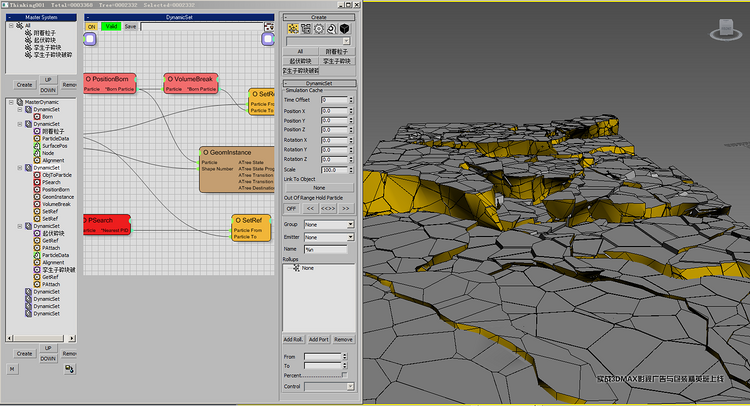Select the PositionBorn node in the wiring view
Viewport: 750px width, 406px height.
[x=110, y=83]
